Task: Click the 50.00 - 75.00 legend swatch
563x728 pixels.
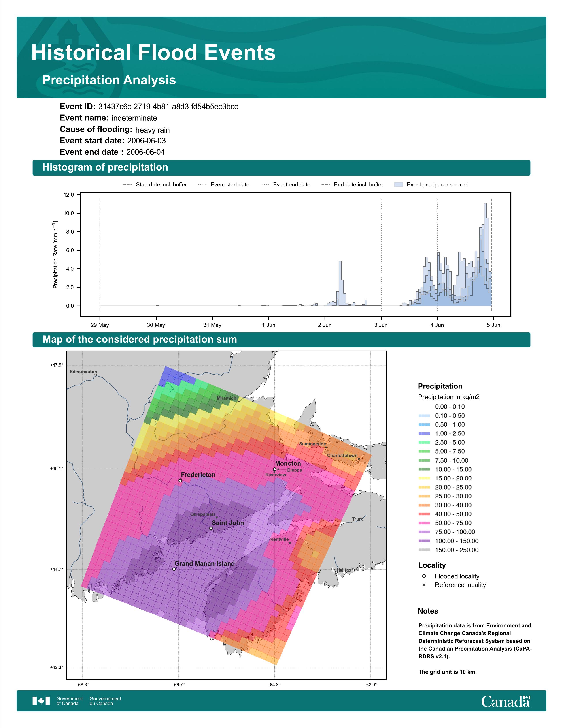Action: 424,523
